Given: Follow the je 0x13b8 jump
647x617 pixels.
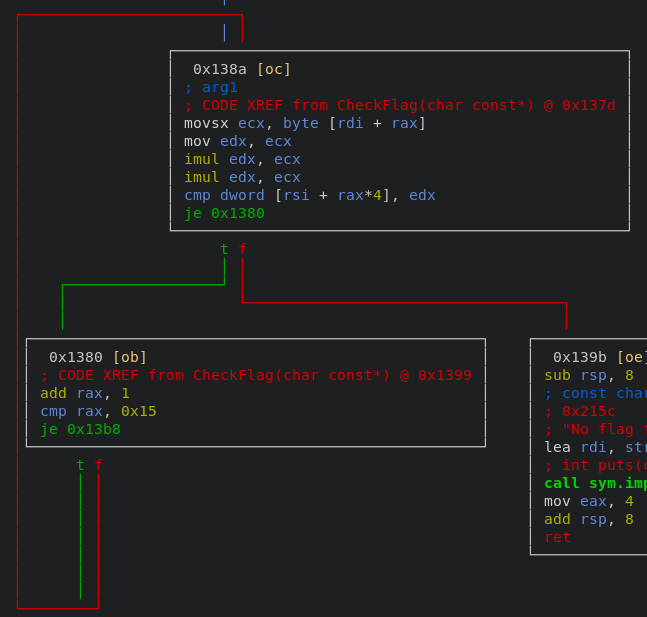Looking at the screenshot, I should click(80, 429).
